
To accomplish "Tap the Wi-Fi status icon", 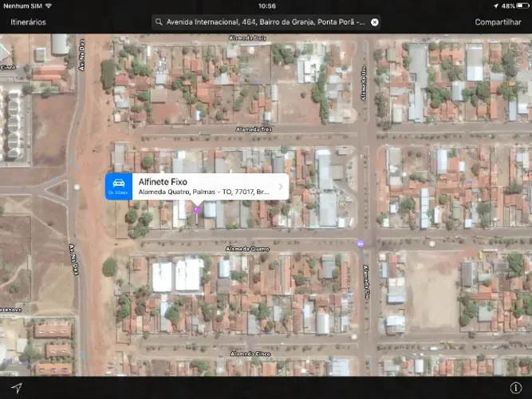I will coord(49,6).
